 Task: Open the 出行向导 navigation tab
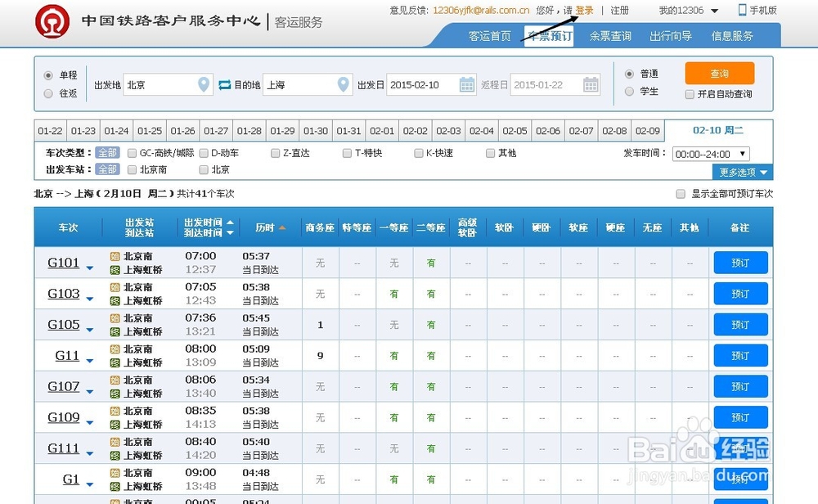click(671, 36)
